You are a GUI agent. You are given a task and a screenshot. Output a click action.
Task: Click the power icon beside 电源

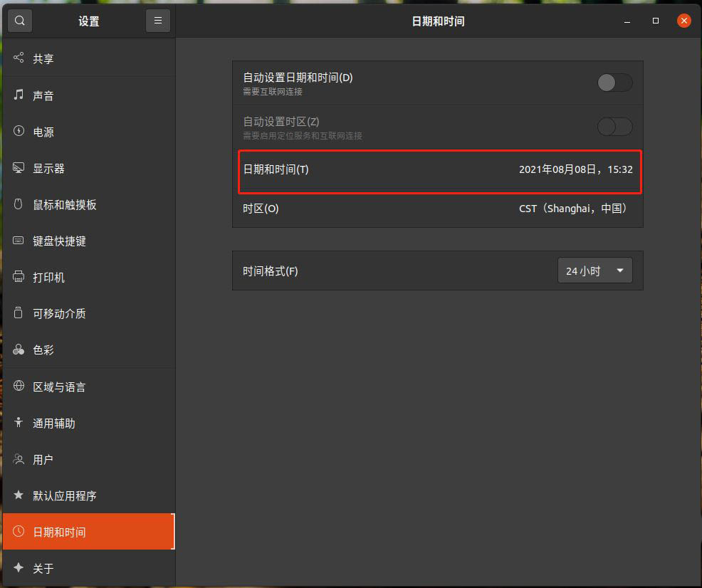point(19,131)
